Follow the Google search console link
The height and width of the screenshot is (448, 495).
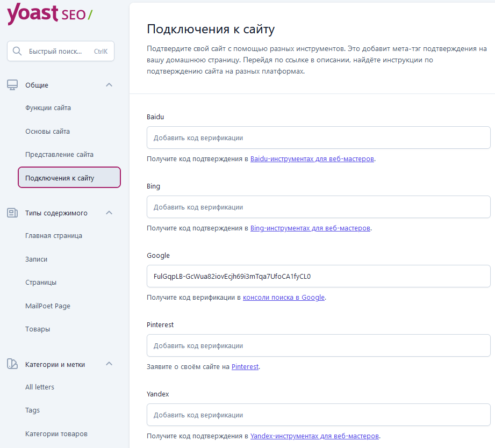[x=283, y=298]
